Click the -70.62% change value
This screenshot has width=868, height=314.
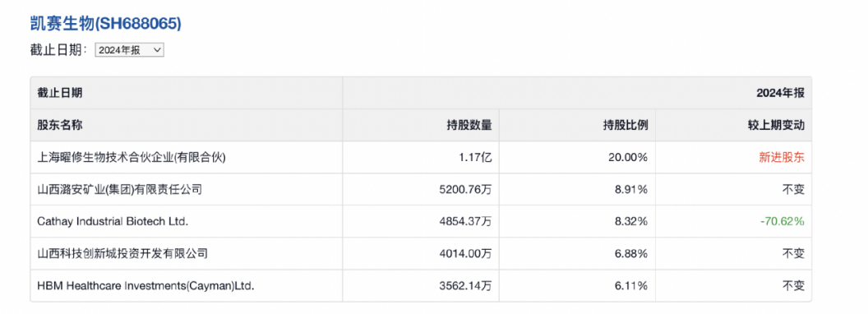782,221
